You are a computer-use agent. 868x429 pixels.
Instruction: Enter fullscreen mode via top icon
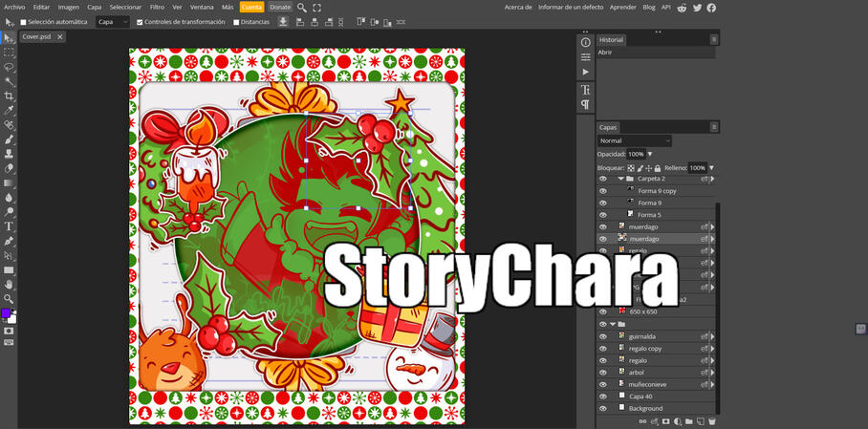[316, 7]
